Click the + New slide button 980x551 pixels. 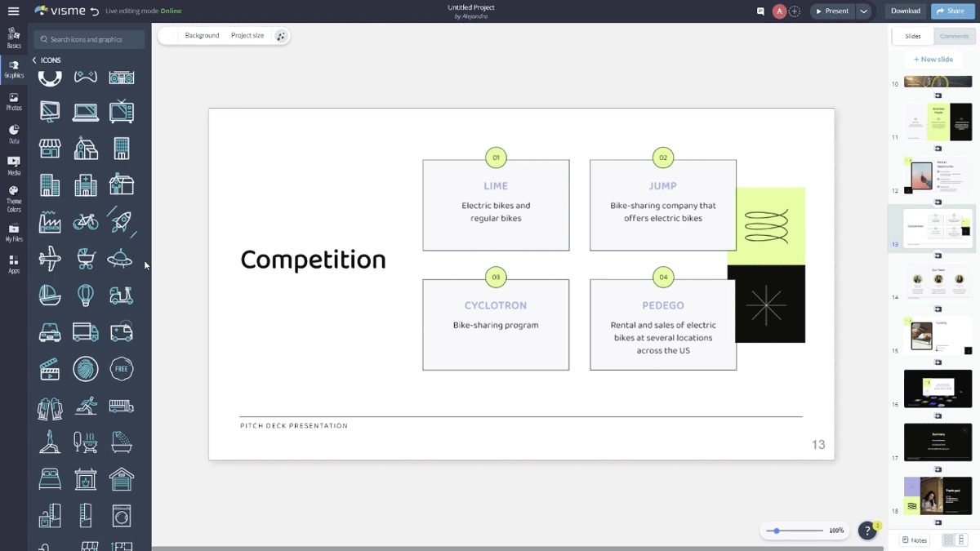point(933,59)
